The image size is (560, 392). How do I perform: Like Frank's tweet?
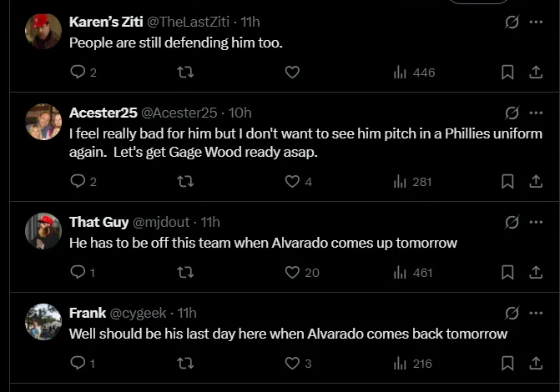point(292,363)
